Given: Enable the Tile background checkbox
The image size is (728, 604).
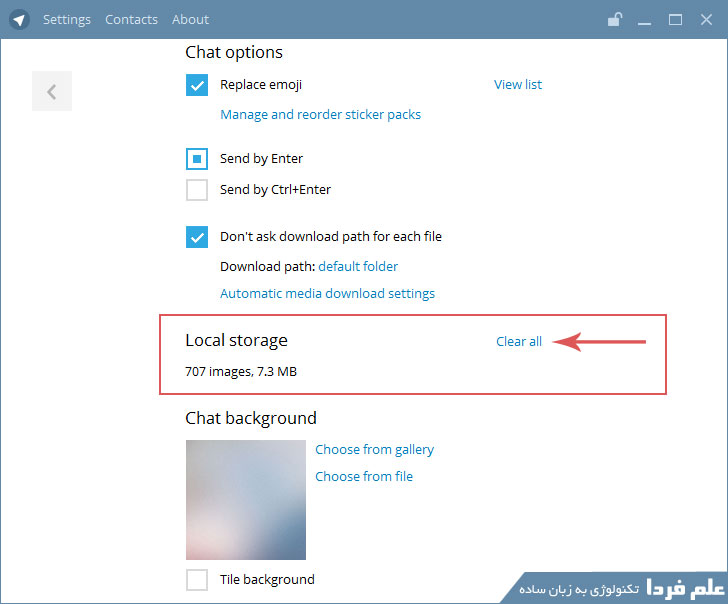Looking at the screenshot, I should pyautogui.click(x=197, y=580).
